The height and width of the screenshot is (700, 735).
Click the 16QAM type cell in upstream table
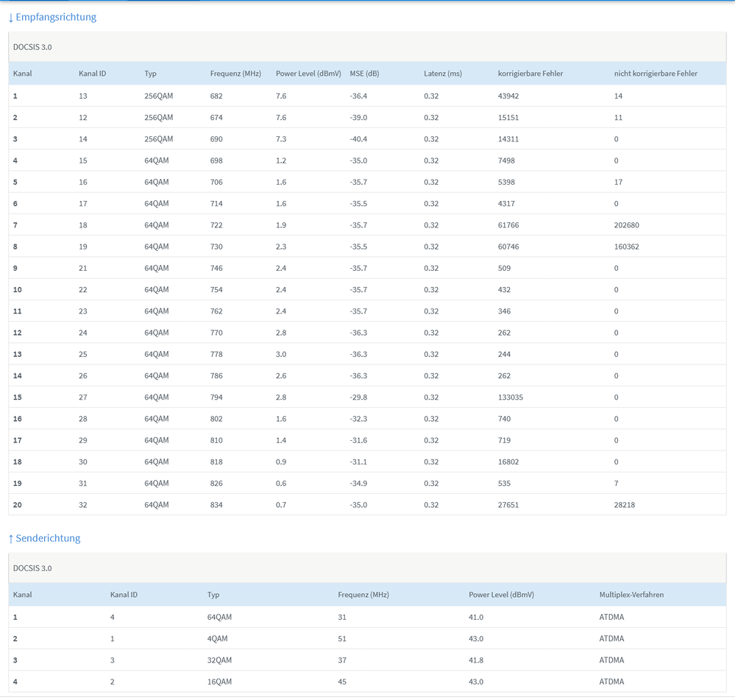click(x=219, y=682)
